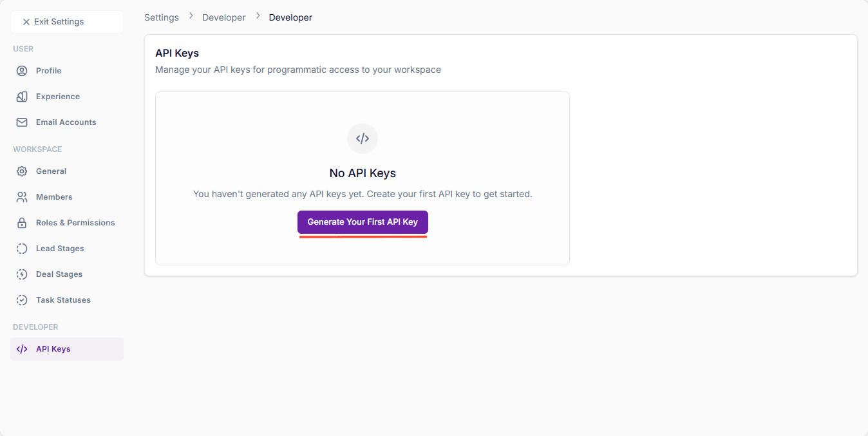The image size is (868, 436).
Task: Open Email Accounts via the envelope icon
Action: [x=21, y=122]
